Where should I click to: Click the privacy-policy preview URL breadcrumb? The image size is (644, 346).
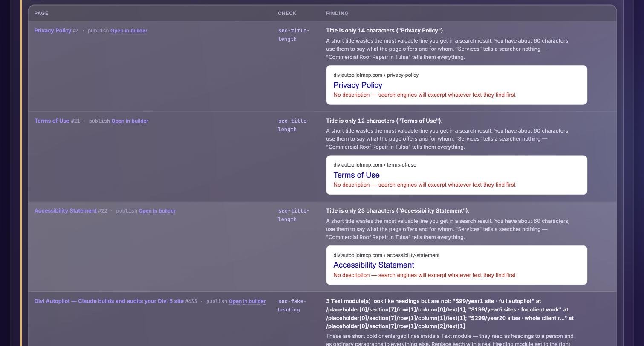376,75
